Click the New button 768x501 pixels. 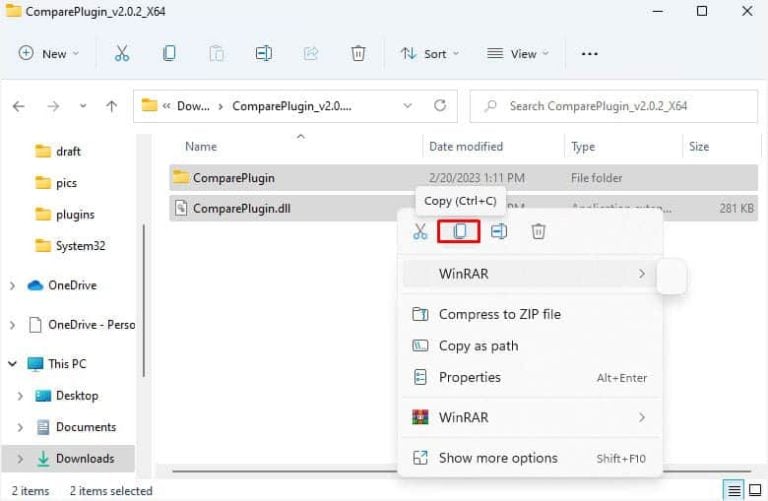pyautogui.click(x=50, y=54)
